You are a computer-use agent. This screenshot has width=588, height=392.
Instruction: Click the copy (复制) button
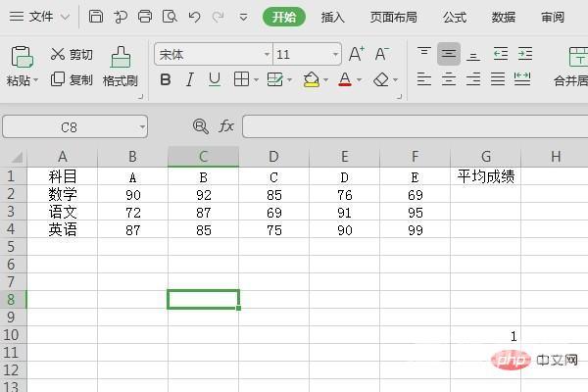point(72,80)
